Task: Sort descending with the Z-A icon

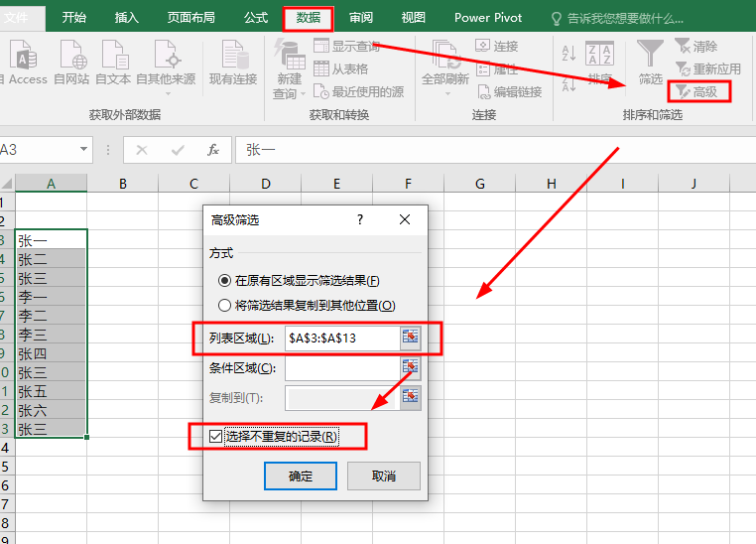Action: (x=568, y=82)
